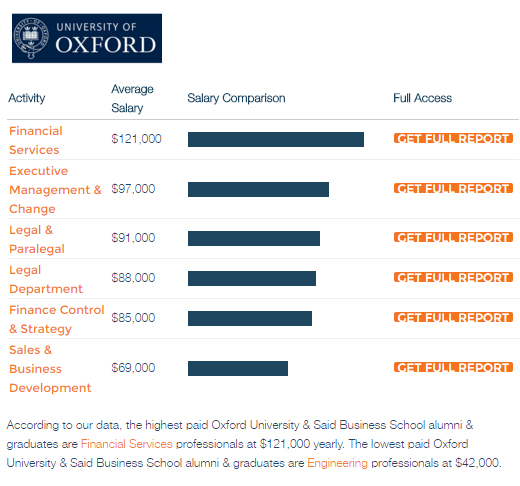This screenshot has width=520, height=486.
Task: Select Sales & Business Development link
Action: coord(50,368)
